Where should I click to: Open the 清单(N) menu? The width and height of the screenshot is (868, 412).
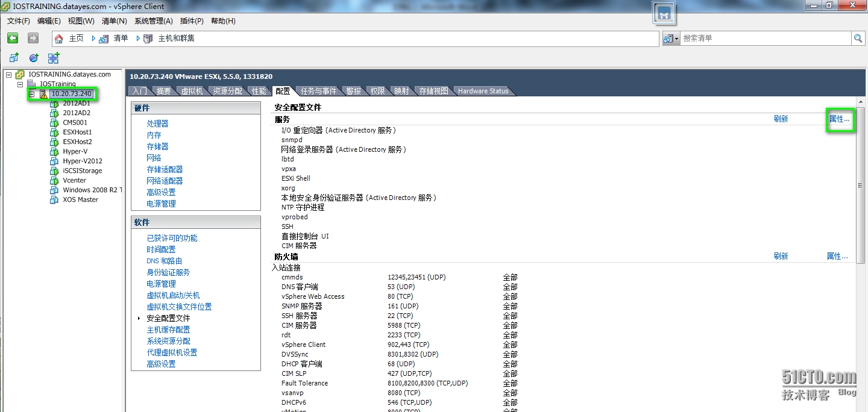coord(115,21)
